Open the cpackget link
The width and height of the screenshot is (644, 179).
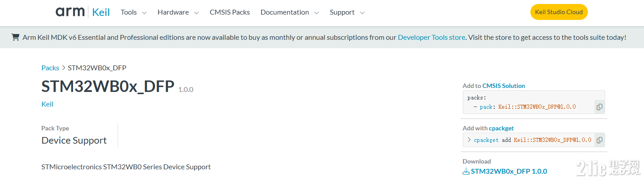point(501,128)
